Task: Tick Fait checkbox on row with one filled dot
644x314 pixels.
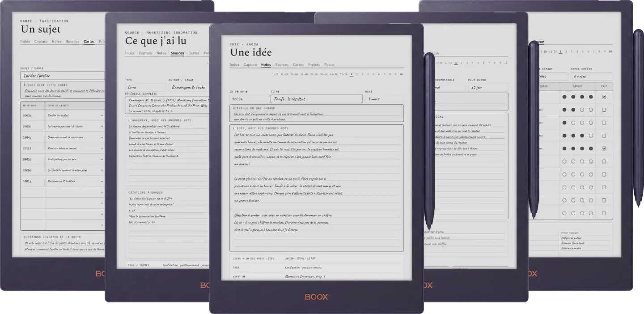Action: [x=604, y=123]
